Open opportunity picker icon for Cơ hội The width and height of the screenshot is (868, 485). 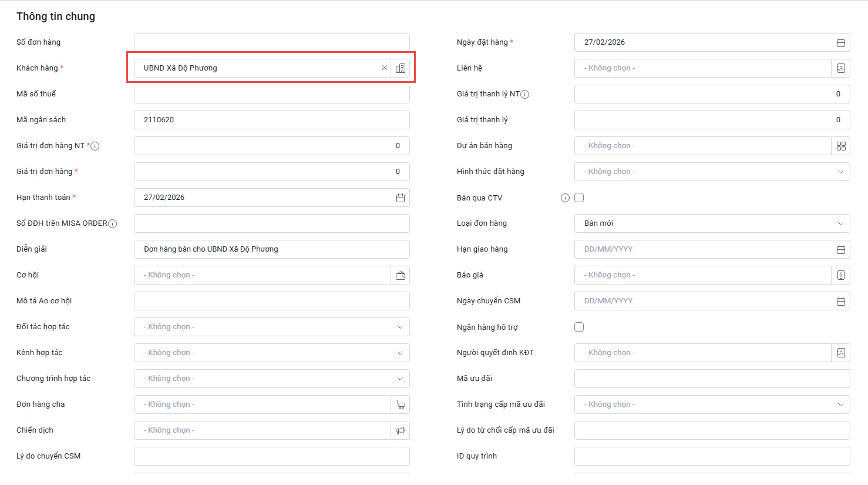click(401, 275)
